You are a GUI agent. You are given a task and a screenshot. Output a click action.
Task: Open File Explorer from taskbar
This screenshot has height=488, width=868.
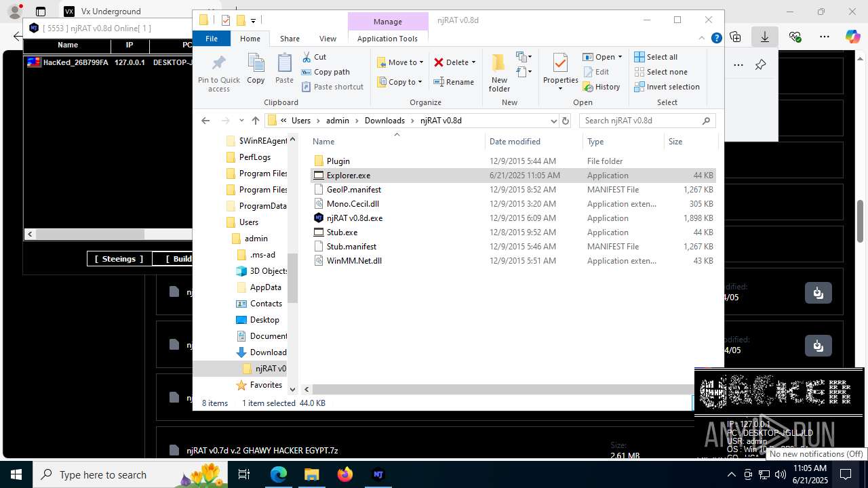pos(311,474)
